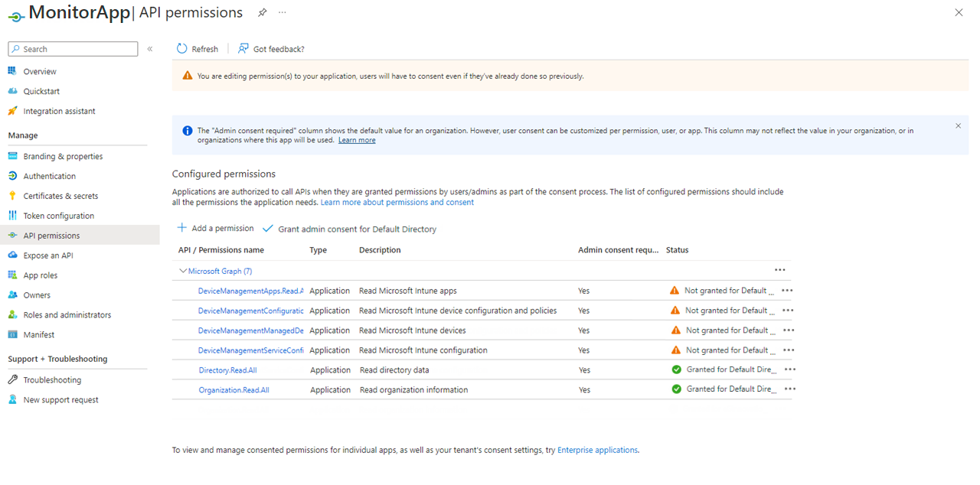The height and width of the screenshot is (485, 980).
Task: Click the plus icon for Add a permission
Action: point(182,228)
